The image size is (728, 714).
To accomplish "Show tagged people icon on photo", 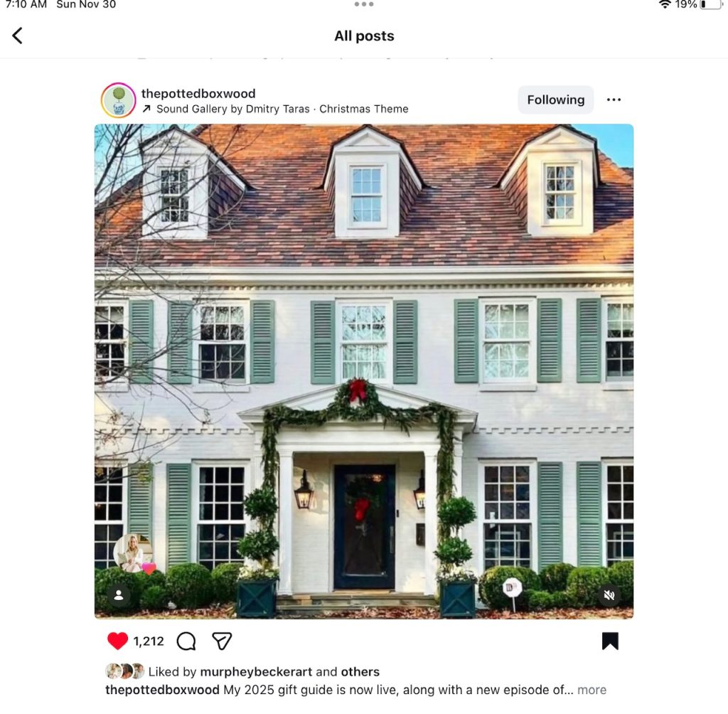I will click(x=119, y=595).
